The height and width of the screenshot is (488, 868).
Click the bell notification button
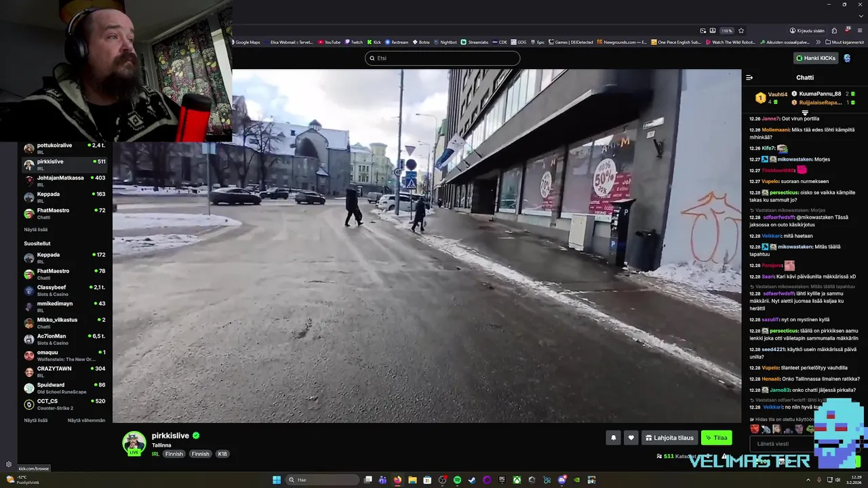point(613,438)
